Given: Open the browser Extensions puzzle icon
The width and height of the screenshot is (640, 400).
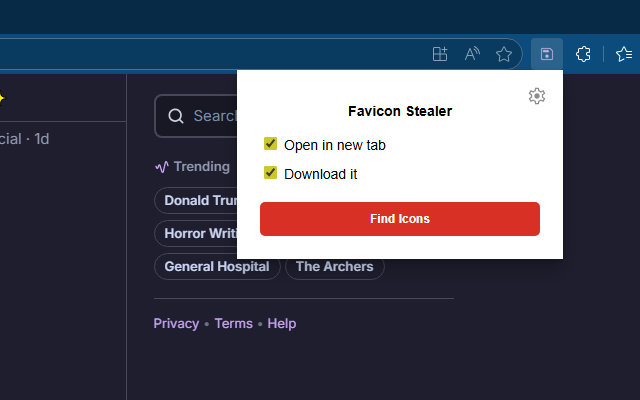Looking at the screenshot, I should click(583, 54).
